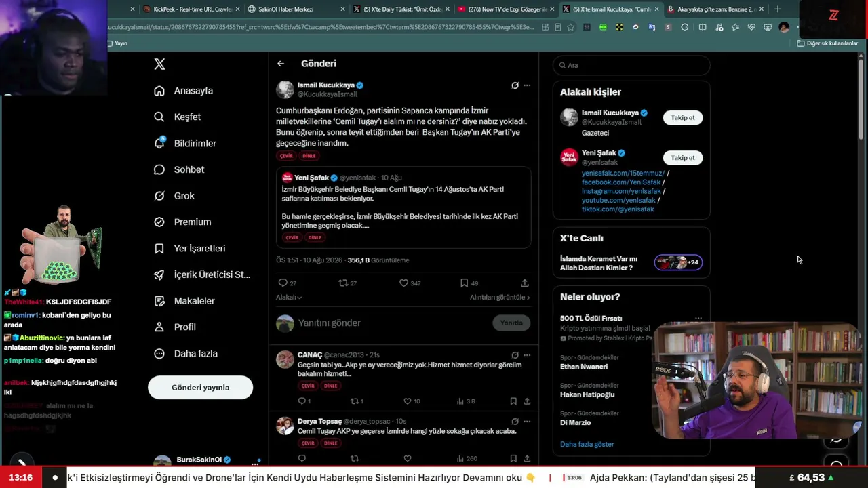Viewport: 868px width, 488px height.
Task: Go back using the arrow beside Gönderi
Action: pos(281,64)
